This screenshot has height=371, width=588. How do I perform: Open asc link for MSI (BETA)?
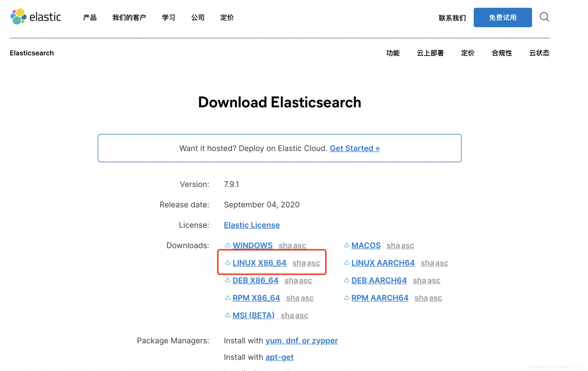[302, 315]
